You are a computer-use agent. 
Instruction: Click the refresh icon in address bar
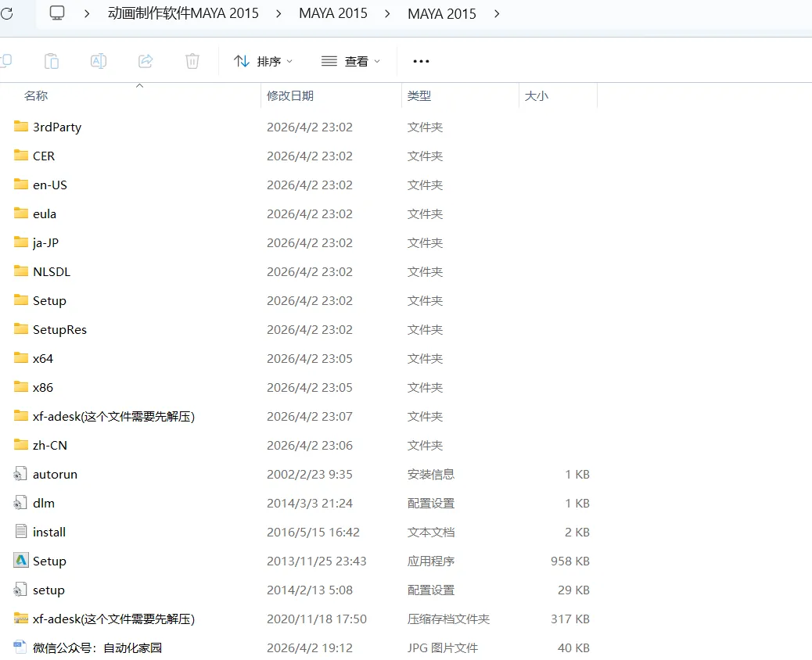(7, 13)
